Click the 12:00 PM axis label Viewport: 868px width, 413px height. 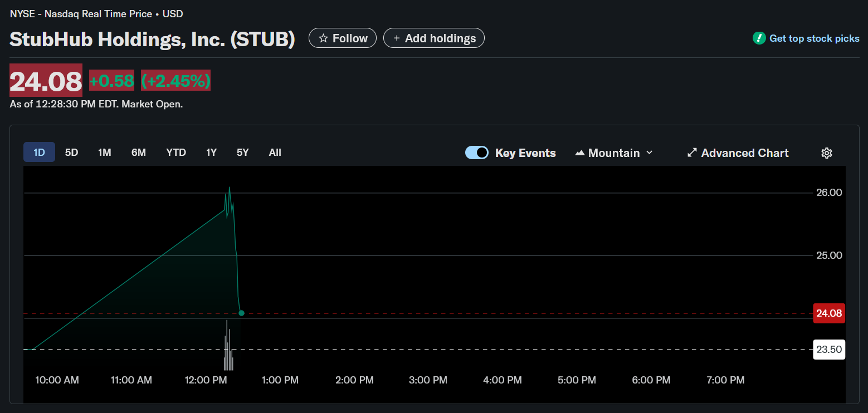click(204, 380)
